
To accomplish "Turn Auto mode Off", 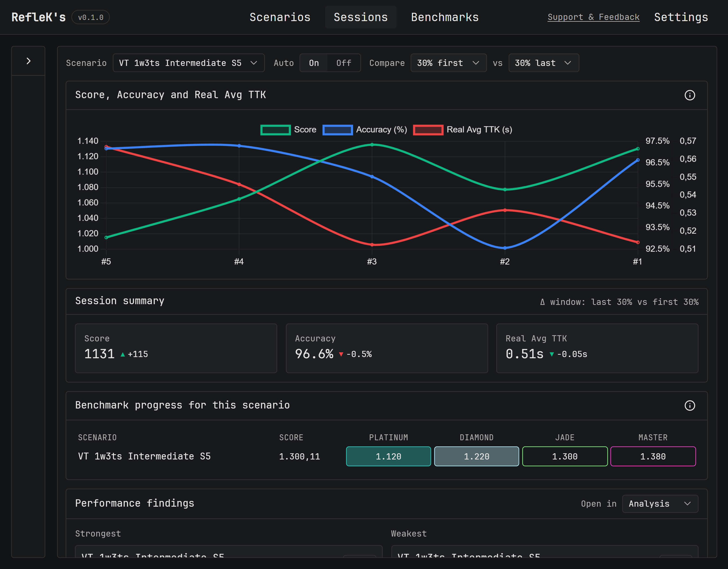I will [x=343, y=63].
